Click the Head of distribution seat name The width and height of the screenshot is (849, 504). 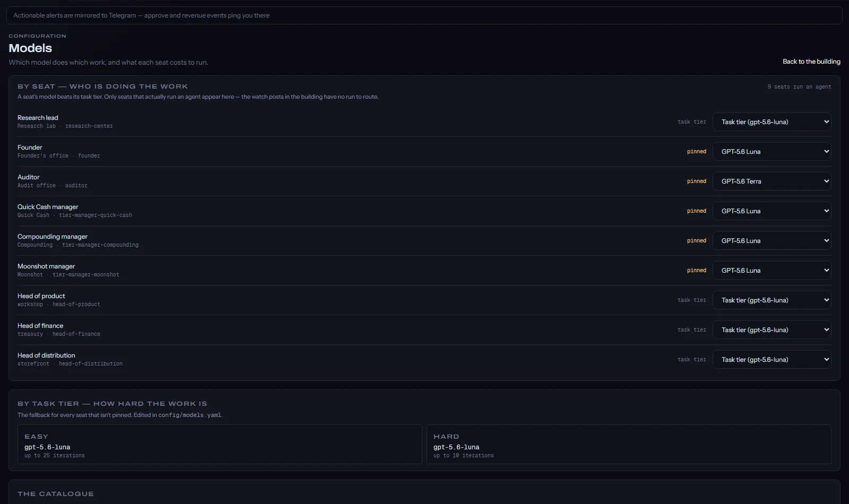point(46,355)
